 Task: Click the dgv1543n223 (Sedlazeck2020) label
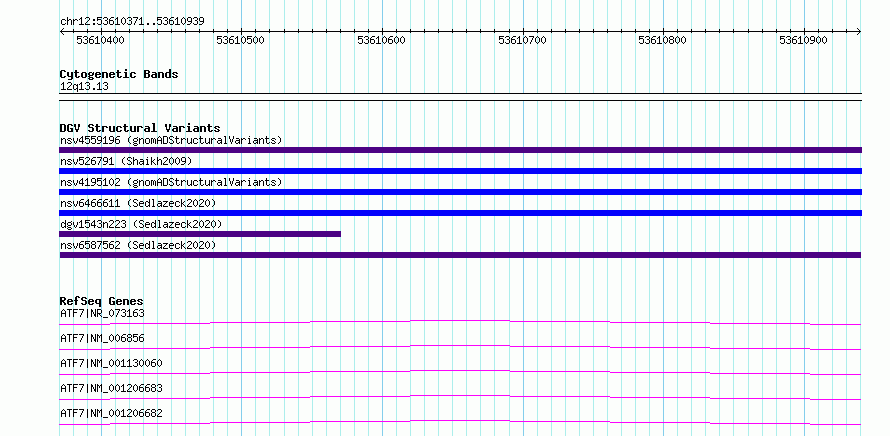tap(141, 224)
